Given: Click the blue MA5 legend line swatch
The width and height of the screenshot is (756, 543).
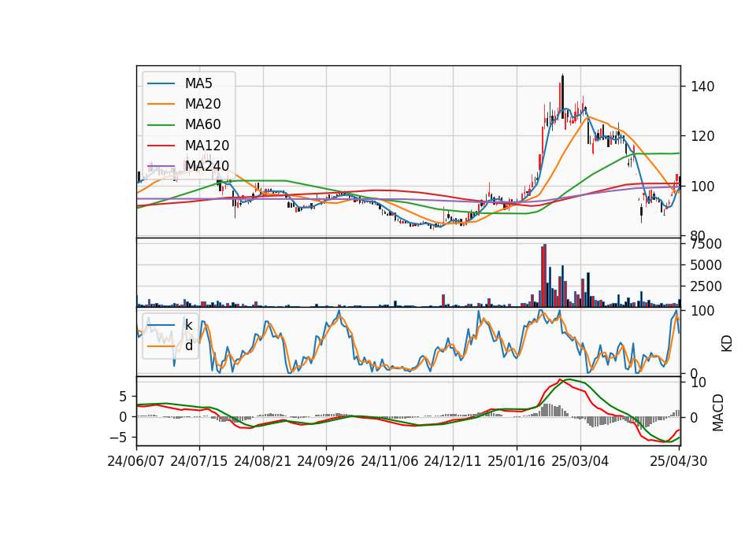Looking at the screenshot, I should (x=161, y=84).
